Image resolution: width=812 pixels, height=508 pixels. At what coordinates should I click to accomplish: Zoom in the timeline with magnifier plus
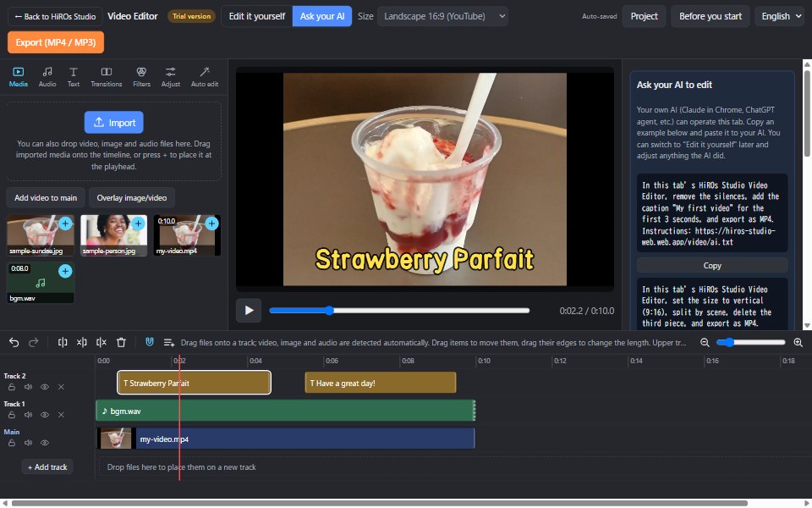pos(798,343)
